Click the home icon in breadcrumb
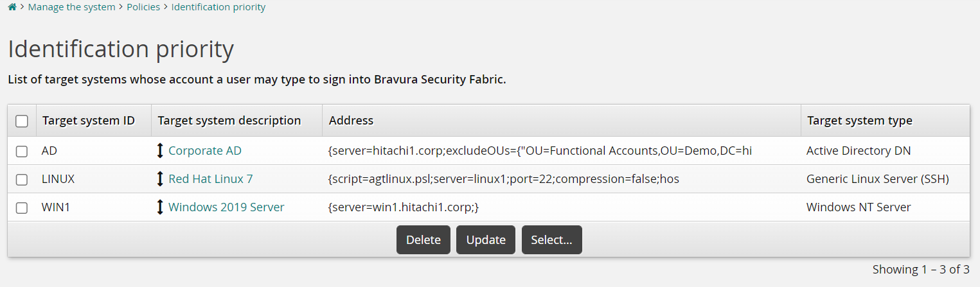 12,8
